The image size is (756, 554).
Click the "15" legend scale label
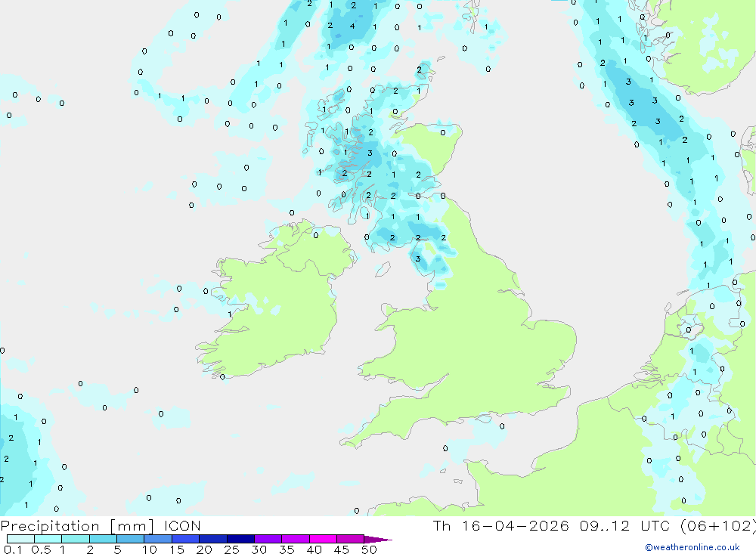pos(177,549)
